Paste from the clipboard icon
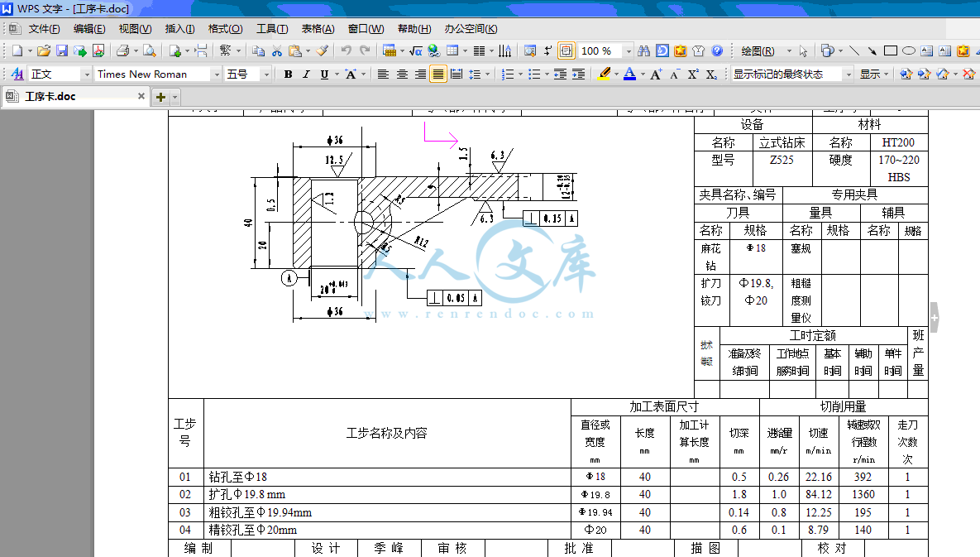This screenshot has width=980, height=557. (x=295, y=50)
